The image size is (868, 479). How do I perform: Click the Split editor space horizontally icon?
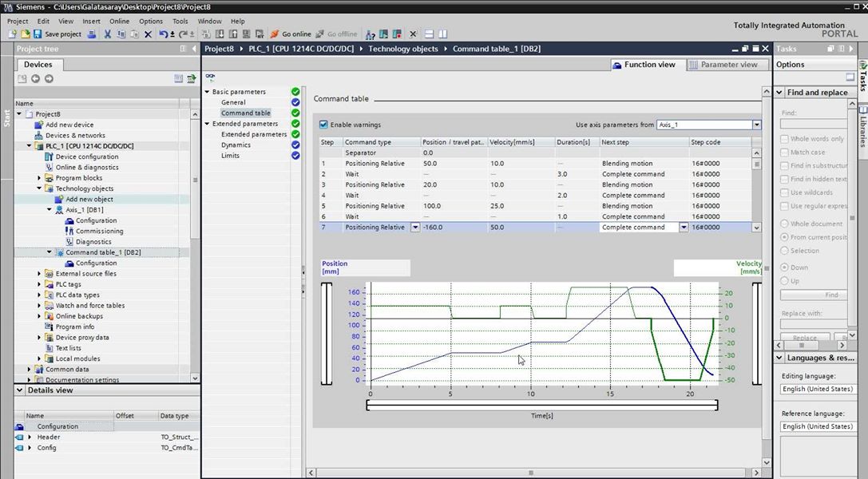click(x=429, y=34)
